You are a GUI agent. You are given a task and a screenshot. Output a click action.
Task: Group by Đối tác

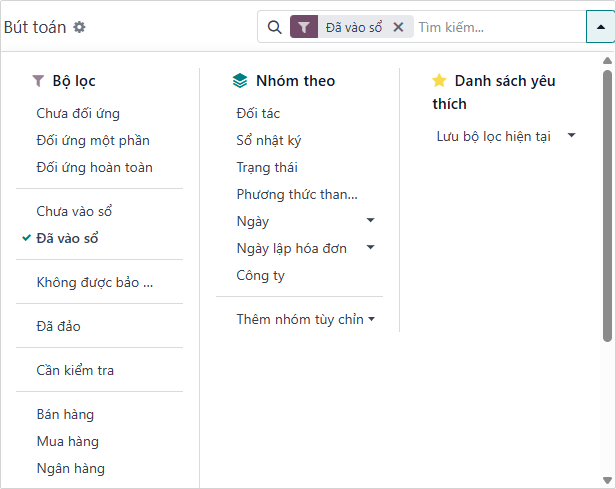[258, 113]
